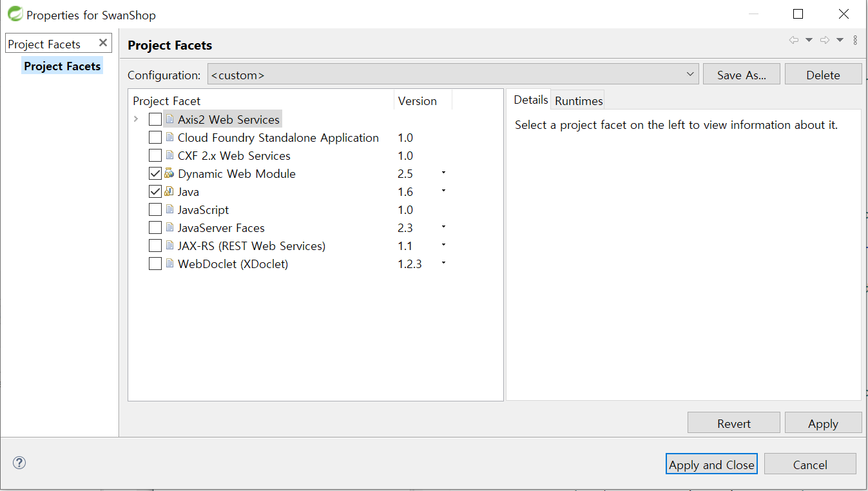The width and height of the screenshot is (868, 491).
Task: Click the JavaScript version value 1.0
Action: [405, 209]
